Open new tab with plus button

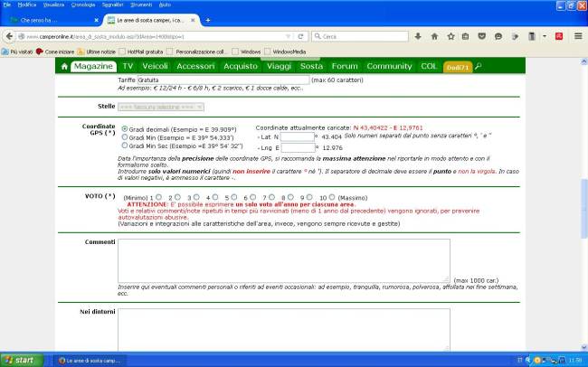click(207, 19)
